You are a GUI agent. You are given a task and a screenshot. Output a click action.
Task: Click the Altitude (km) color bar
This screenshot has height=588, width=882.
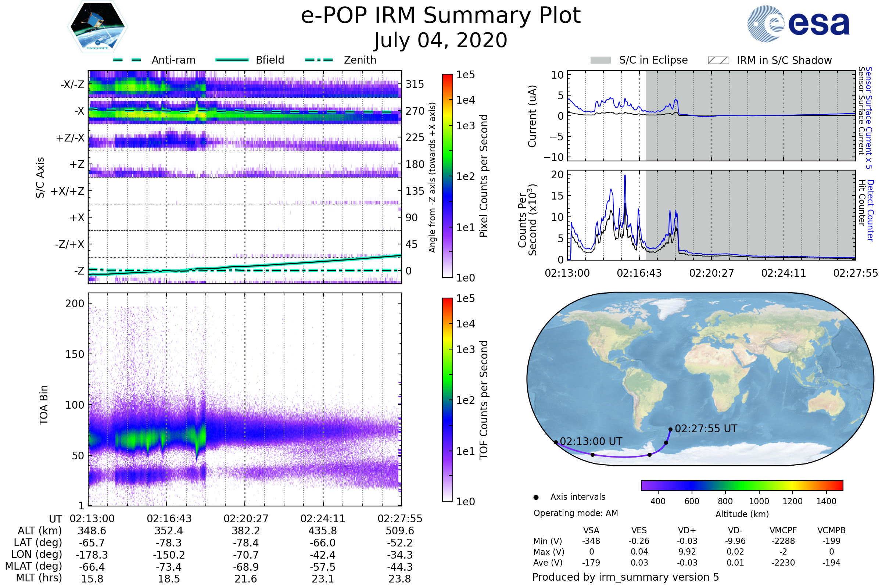pyautogui.click(x=742, y=485)
